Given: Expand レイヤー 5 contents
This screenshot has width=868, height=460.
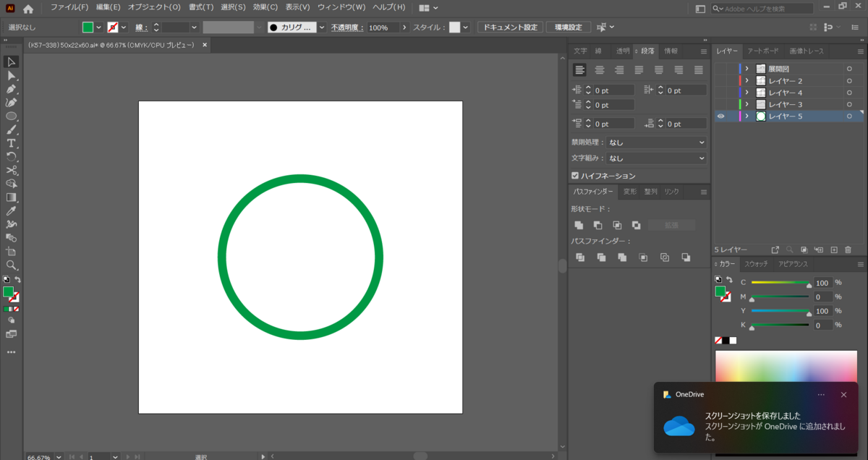Looking at the screenshot, I should pos(746,116).
